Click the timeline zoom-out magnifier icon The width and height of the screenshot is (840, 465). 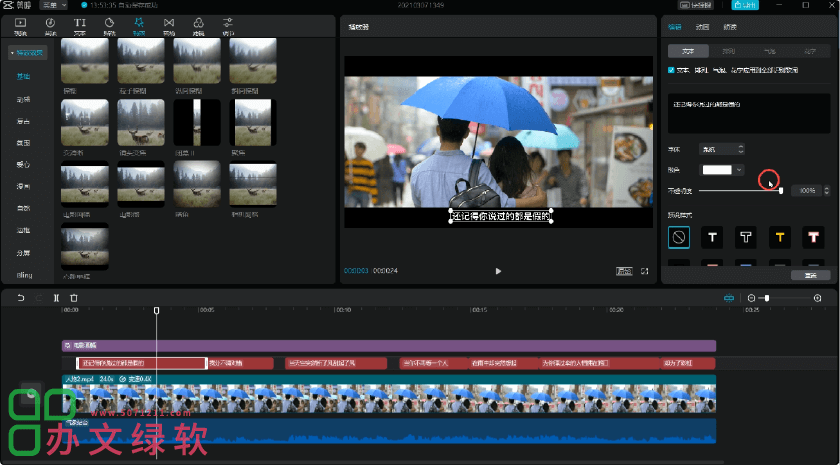click(752, 298)
